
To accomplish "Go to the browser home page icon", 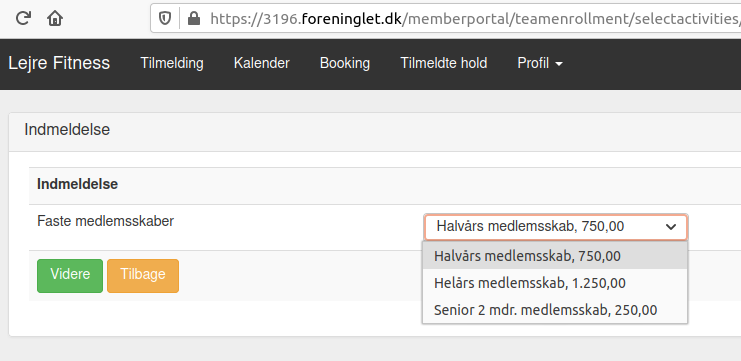I will click(55, 18).
